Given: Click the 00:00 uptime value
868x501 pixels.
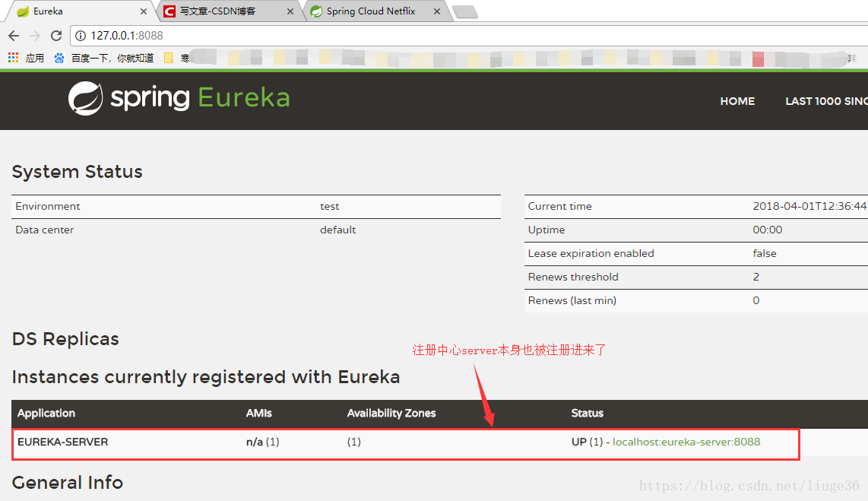Looking at the screenshot, I should click(x=767, y=230).
